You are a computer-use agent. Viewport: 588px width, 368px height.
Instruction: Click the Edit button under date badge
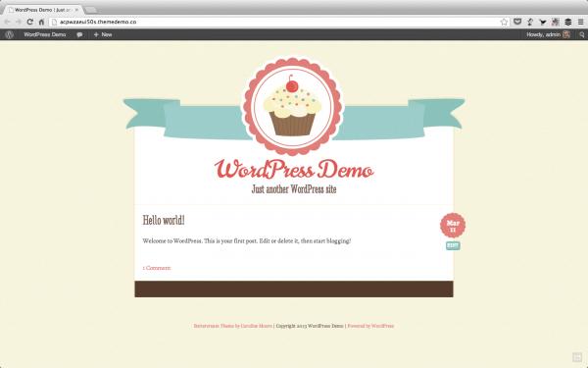click(453, 245)
